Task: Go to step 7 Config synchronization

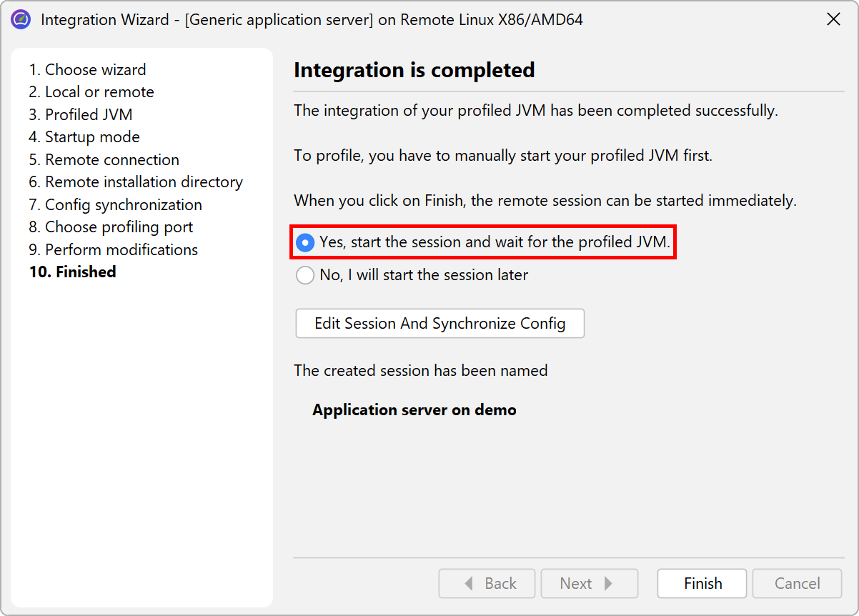Action: [115, 205]
